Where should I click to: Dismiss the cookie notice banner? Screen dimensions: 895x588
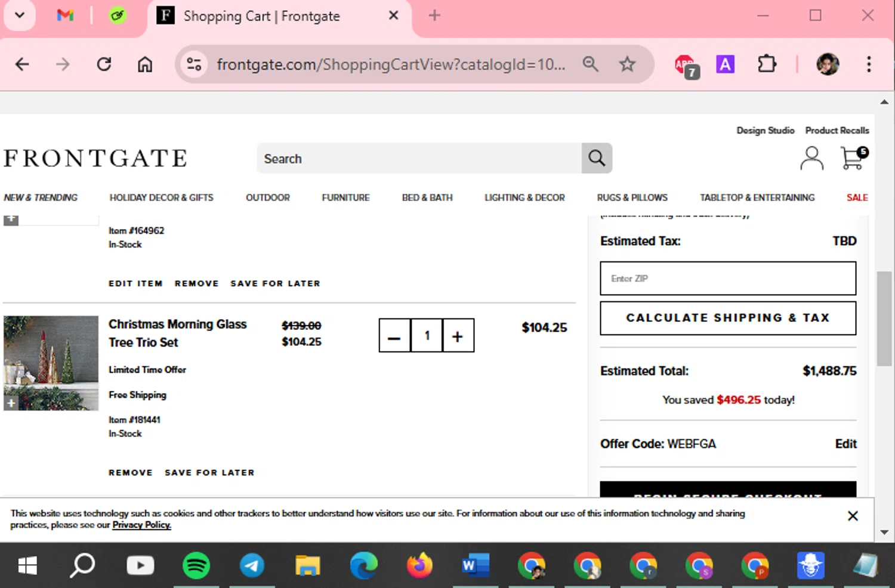coord(853,516)
